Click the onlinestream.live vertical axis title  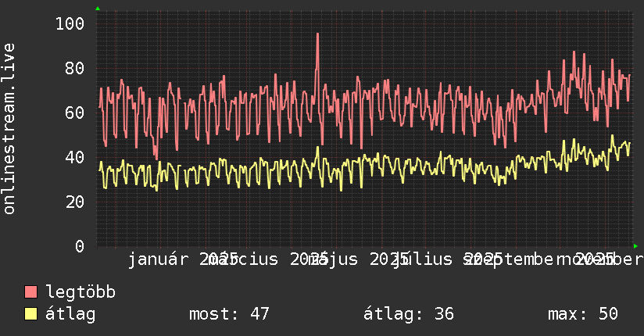(9, 129)
